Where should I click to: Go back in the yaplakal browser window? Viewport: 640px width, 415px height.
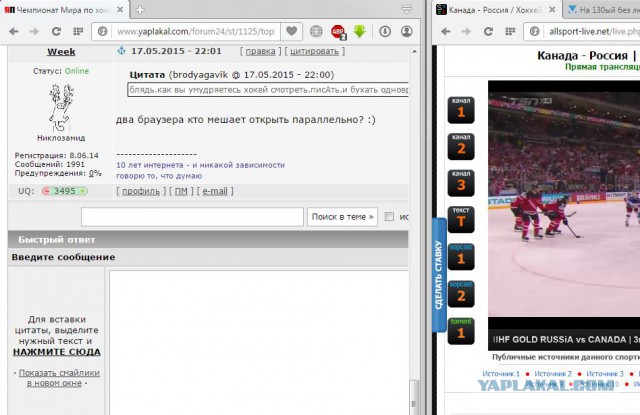[13, 31]
